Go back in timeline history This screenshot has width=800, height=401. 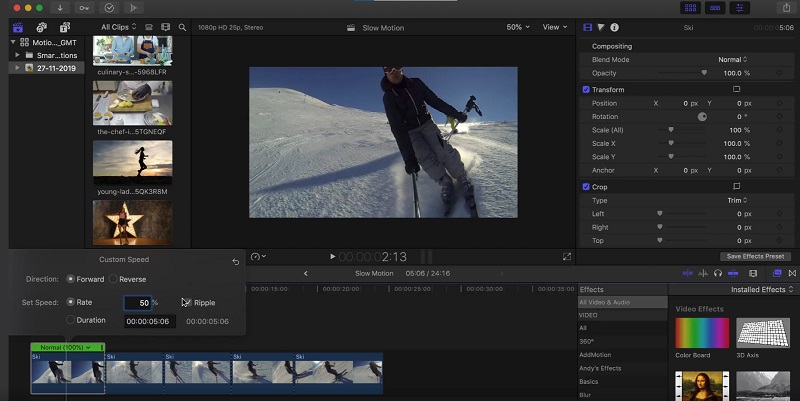click(306, 273)
